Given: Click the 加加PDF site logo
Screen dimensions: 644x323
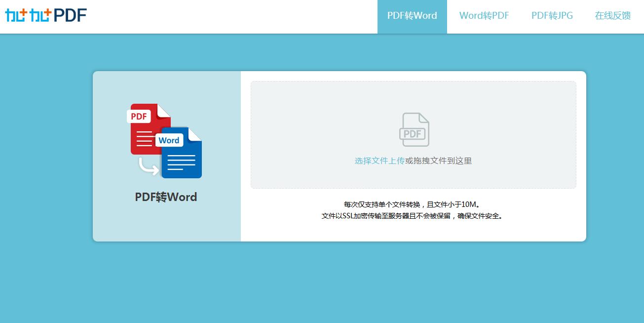Looking at the screenshot, I should pyautogui.click(x=45, y=15).
